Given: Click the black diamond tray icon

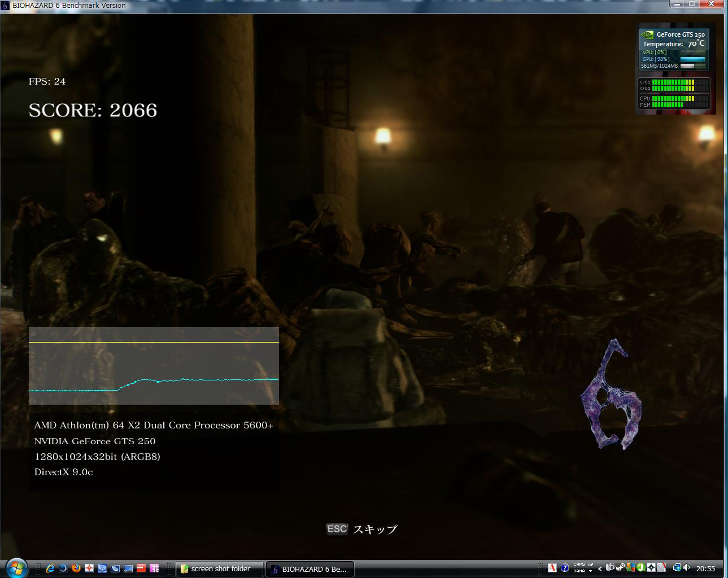Looking at the screenshot, I should pyautogui.click(x=651, y=568).
